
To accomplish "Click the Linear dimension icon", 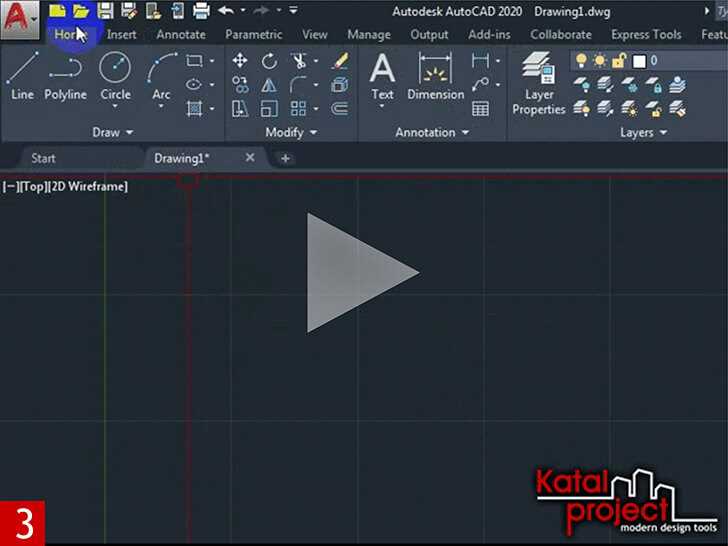I will click(480, 61).
